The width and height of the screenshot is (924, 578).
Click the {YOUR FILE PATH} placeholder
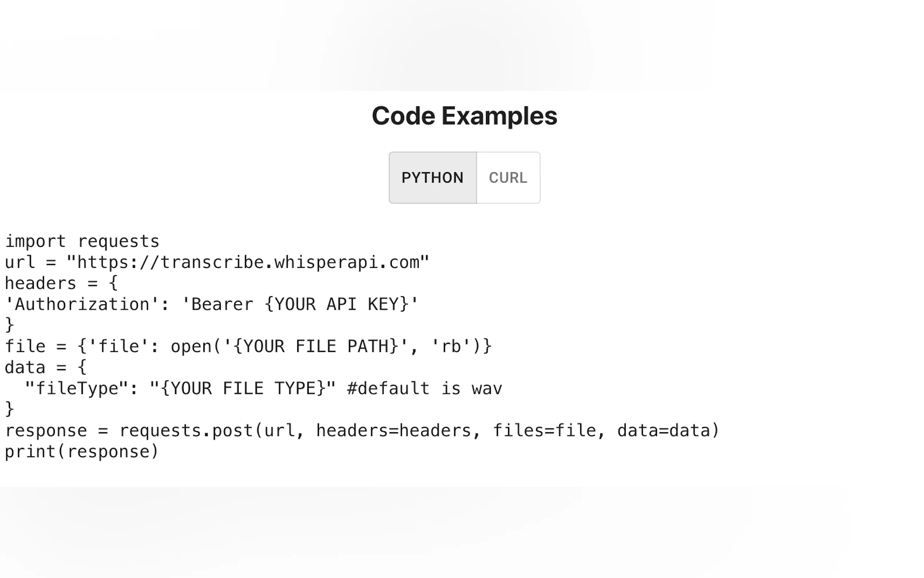click(x=316, y=347)
